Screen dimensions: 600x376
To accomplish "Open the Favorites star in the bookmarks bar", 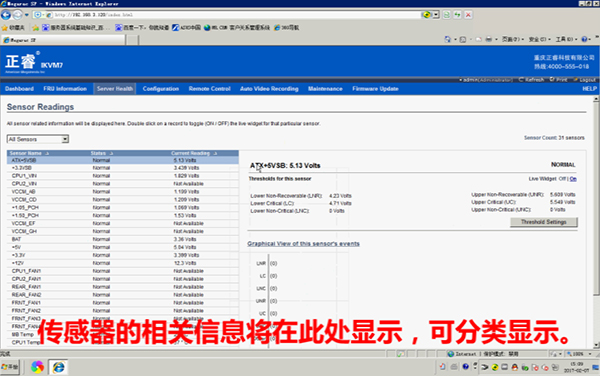I will 13,28.
